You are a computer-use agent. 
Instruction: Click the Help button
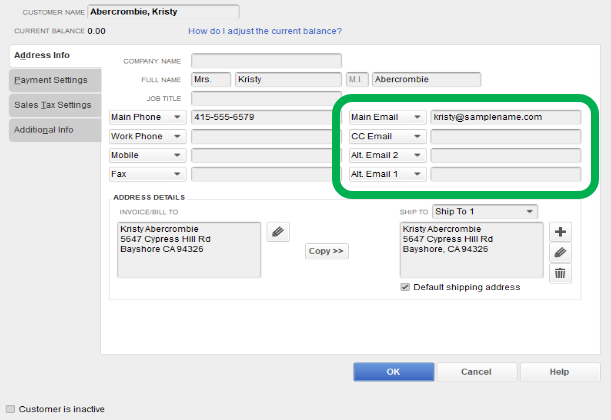pos(560,372)
